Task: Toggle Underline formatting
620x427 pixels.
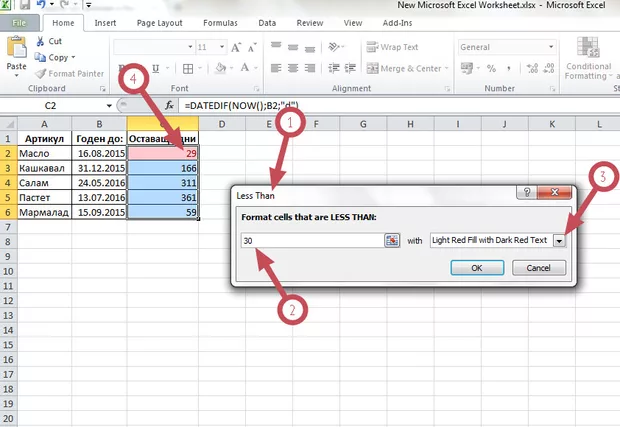Action: [156, 68]
